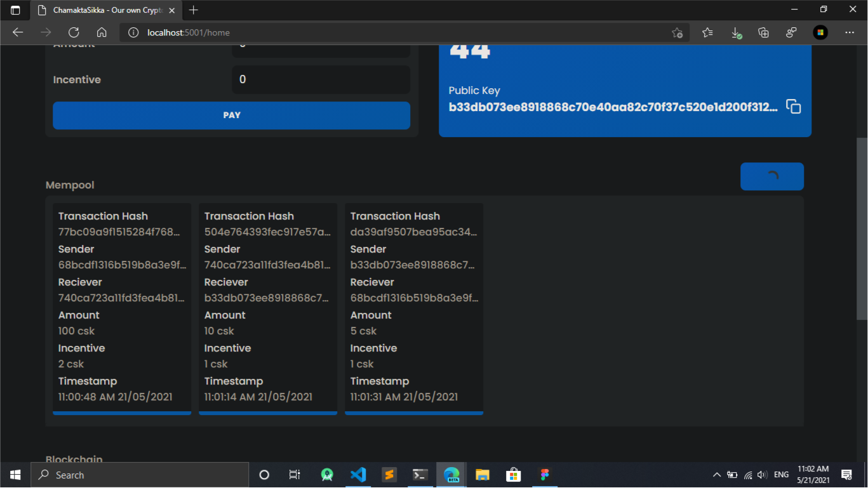
Task: Open Sublime Text from the taskbar
Action: [389, 475]
